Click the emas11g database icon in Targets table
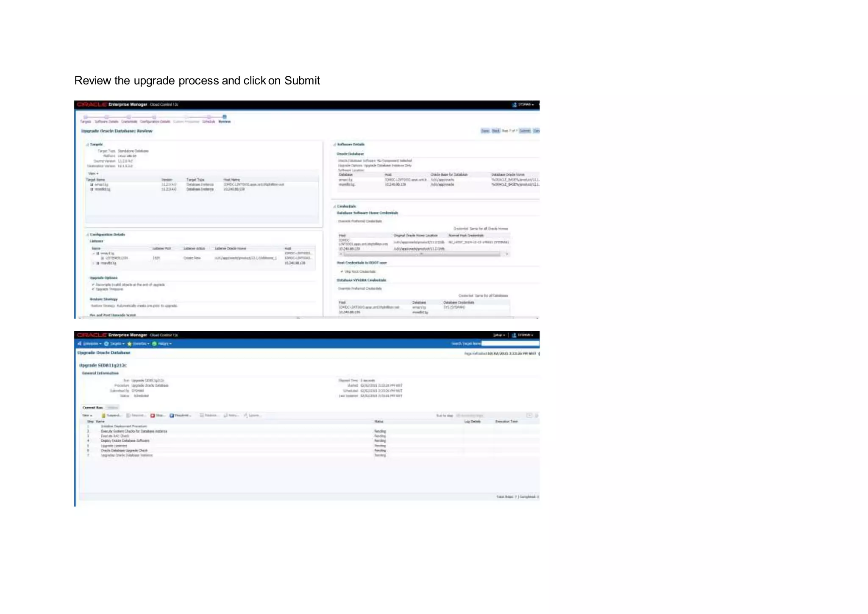The image size is (868, 614). coord(92,185)
